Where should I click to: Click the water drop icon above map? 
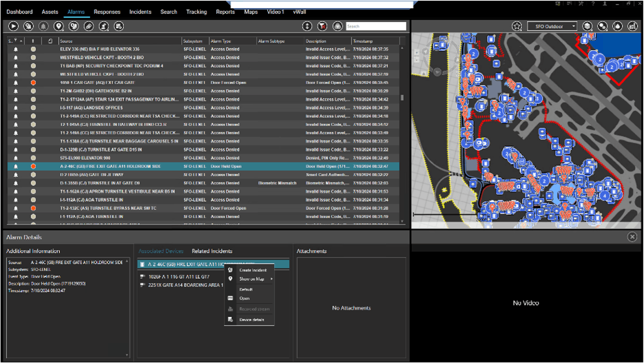[617, 26]
